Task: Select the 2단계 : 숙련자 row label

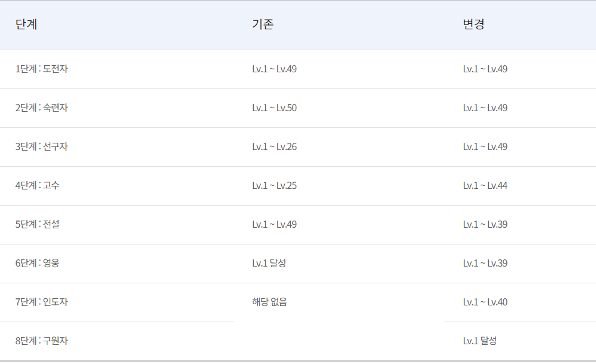Action: tap(41, 108)
